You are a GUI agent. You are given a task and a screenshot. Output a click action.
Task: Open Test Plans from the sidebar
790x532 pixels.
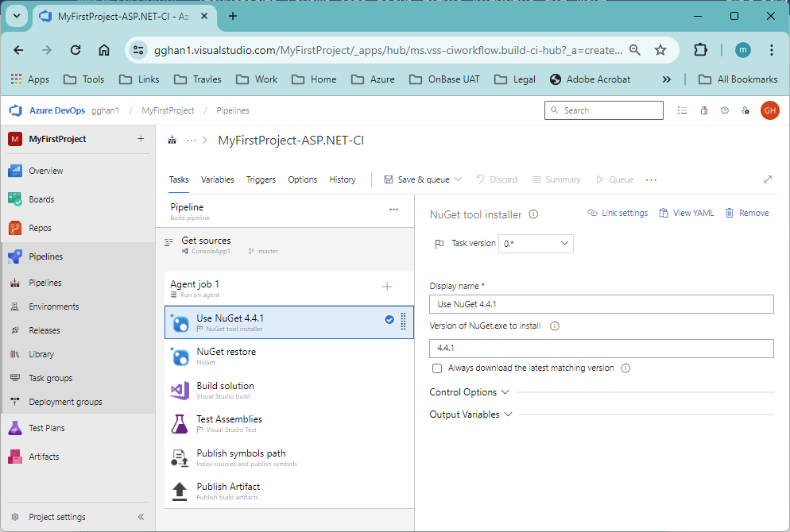click(46, 427)
